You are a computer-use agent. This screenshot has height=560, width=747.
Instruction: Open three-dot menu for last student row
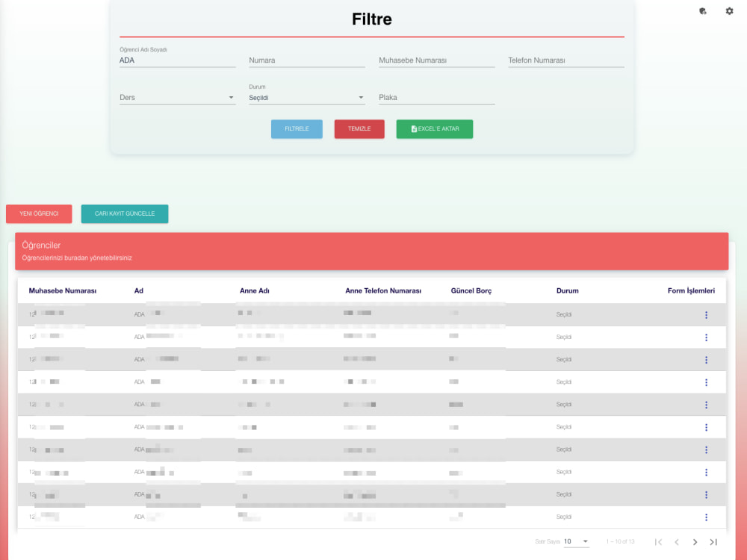pyautogui.click(x=706, y=517)
